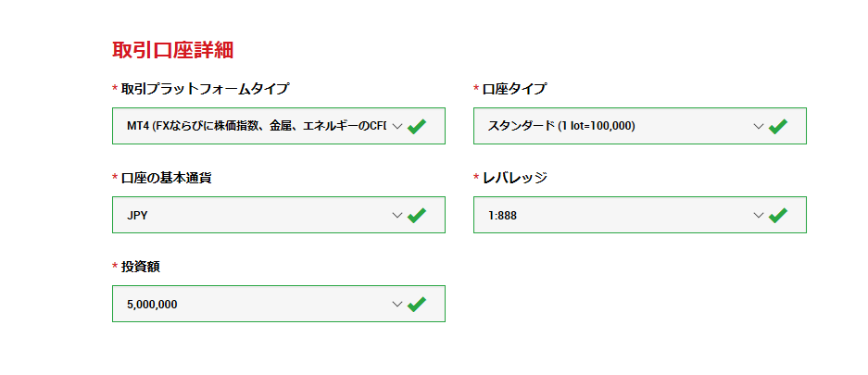868x375 pixels.
Task: Click the JPY currency value
Action: pos(138,215)
